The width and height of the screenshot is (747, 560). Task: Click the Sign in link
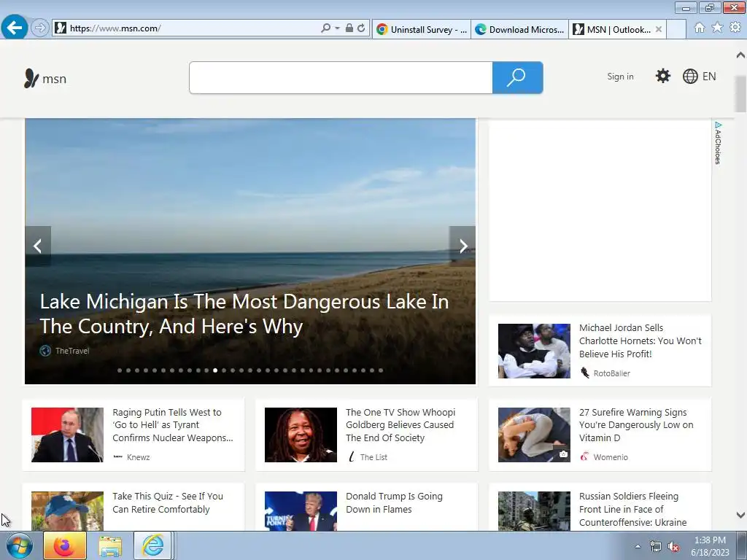click(x=620, y=76)
